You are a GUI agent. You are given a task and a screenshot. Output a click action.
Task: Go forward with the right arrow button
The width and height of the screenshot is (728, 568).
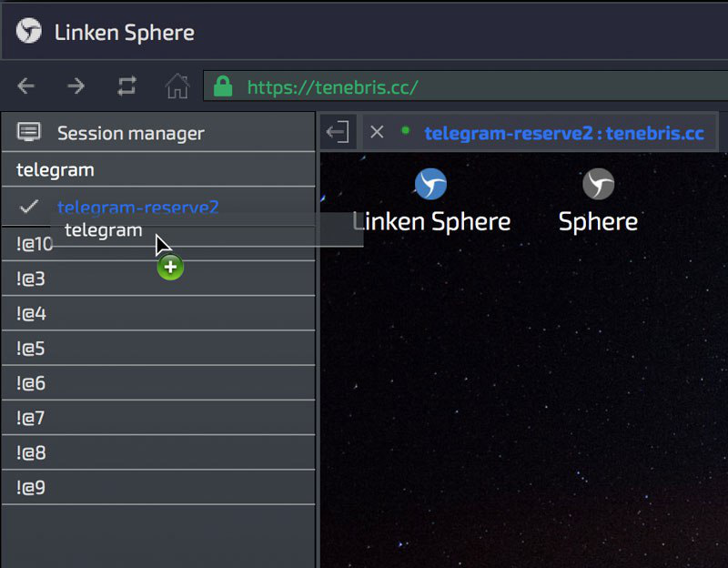point(76,86)
